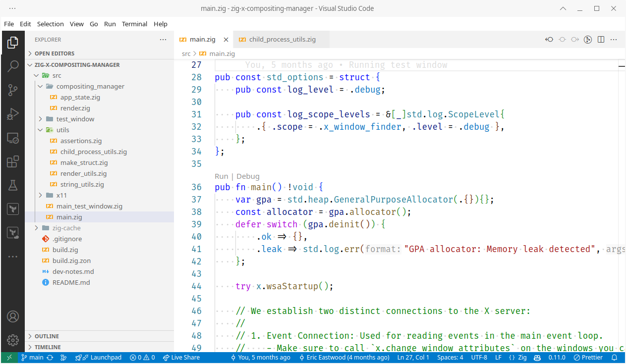Expand the OUTLINE panel
626x364 pixels.
pyautogui.click(x=99, y=336)
